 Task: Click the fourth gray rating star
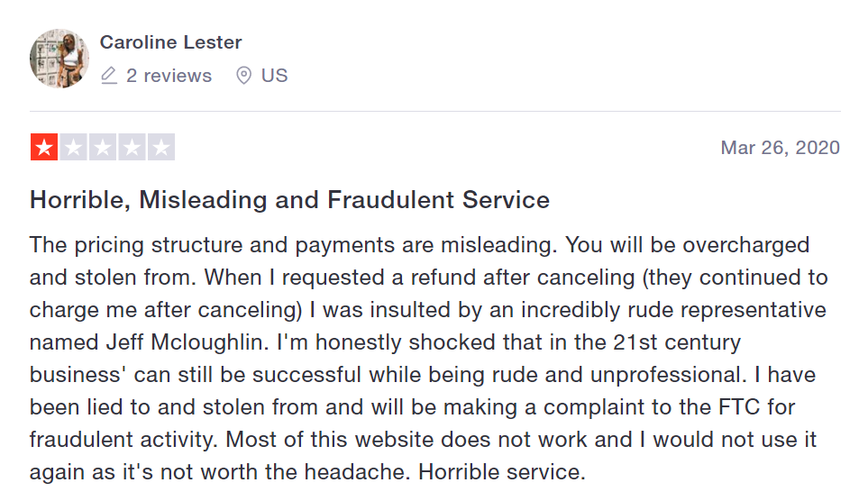[132, 147]
